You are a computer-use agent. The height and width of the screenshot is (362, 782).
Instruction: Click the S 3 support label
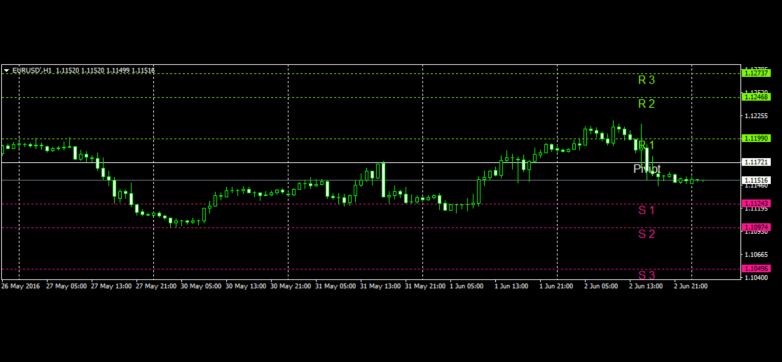click(646, 275)
